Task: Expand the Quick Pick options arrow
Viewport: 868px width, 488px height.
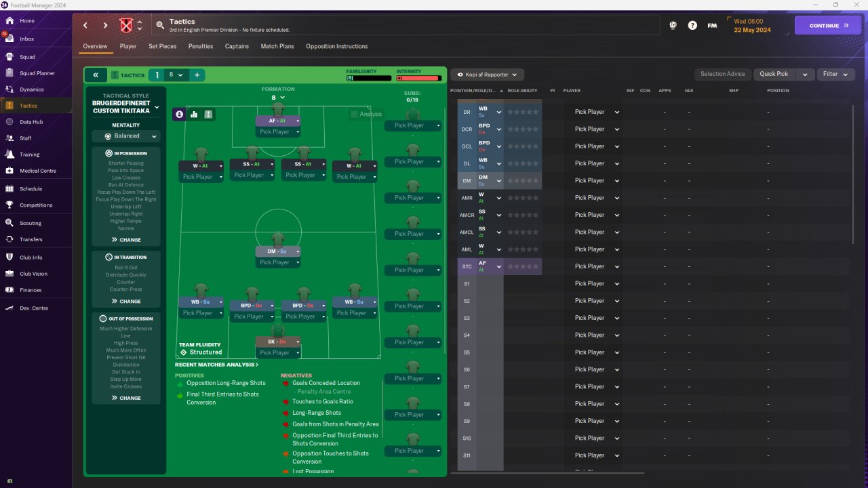Action: (805, 74)
